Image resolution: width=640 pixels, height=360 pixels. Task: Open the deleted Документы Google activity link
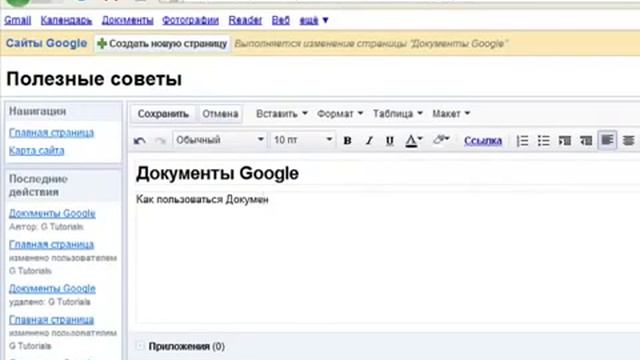pyautogui.click(x=52, y=288)
